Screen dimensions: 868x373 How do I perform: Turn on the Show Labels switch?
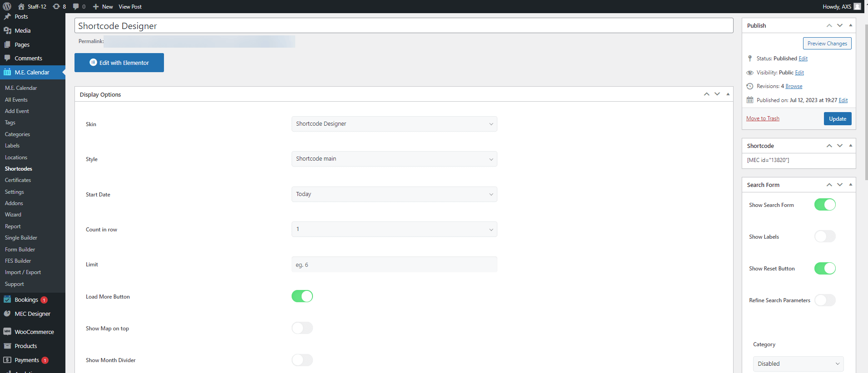[x=824, y=236]
